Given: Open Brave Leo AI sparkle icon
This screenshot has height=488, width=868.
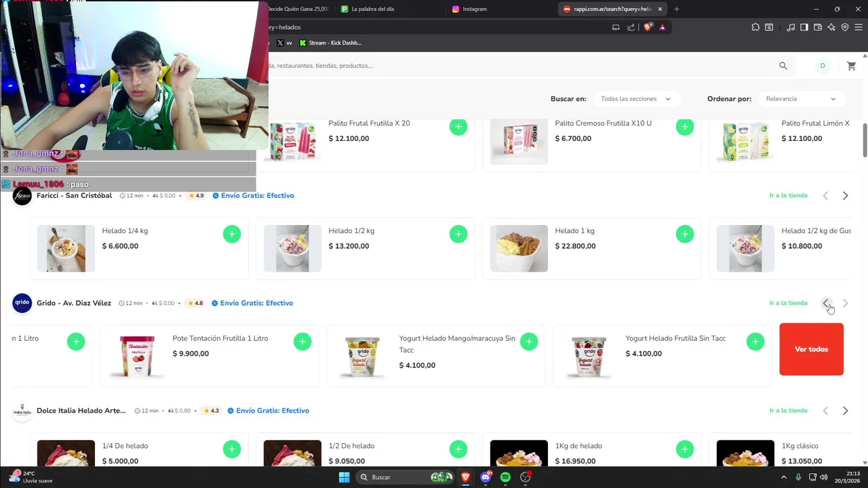Looking at the screenshot, I should pos(831,27).
